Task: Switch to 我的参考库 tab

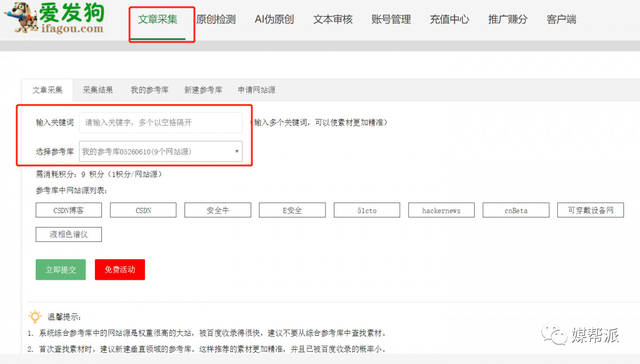Action: [x=149, y=90]
